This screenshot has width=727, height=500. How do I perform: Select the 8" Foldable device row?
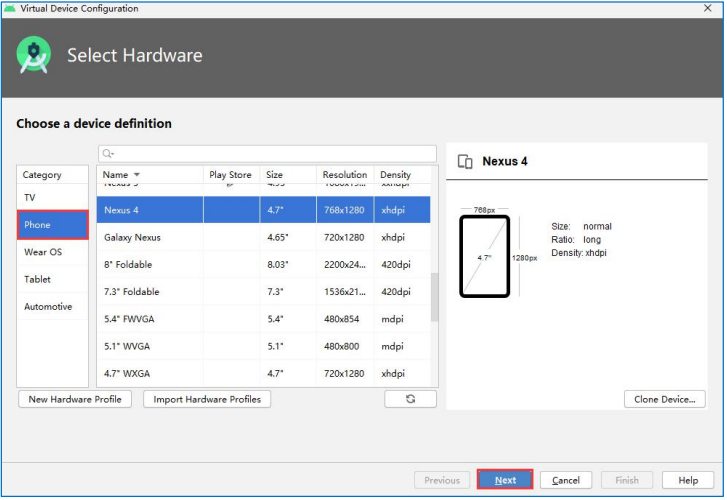coord(265,265)
